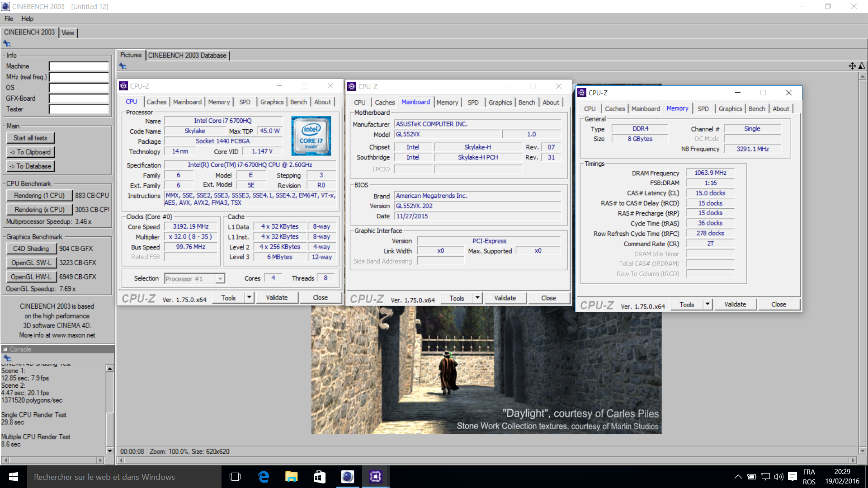The height and width of the screenshot is (488, 868).
Task: Switch to CINEBENCH 2003 Database tab
Action: coord(187,55)
